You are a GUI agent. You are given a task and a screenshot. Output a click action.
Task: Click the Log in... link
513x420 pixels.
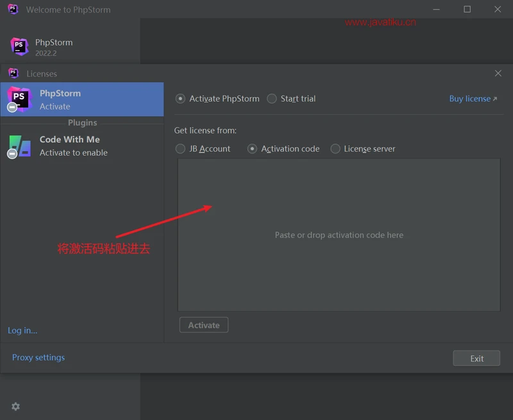(x=22, y=330)
